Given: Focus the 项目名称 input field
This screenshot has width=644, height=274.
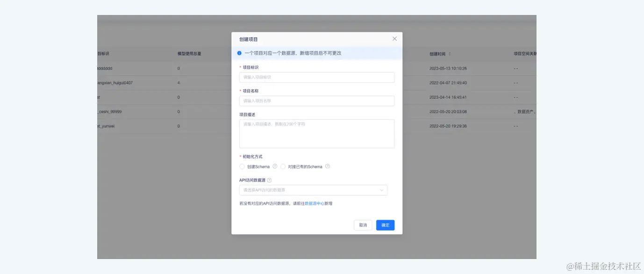Looking at the screenshot, I should point(317,101).
